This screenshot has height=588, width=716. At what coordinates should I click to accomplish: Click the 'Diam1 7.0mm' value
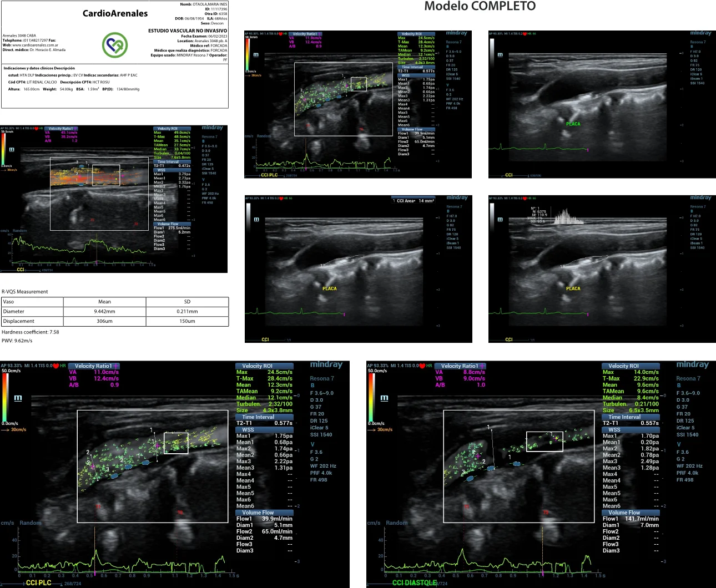tap(631, 525)
